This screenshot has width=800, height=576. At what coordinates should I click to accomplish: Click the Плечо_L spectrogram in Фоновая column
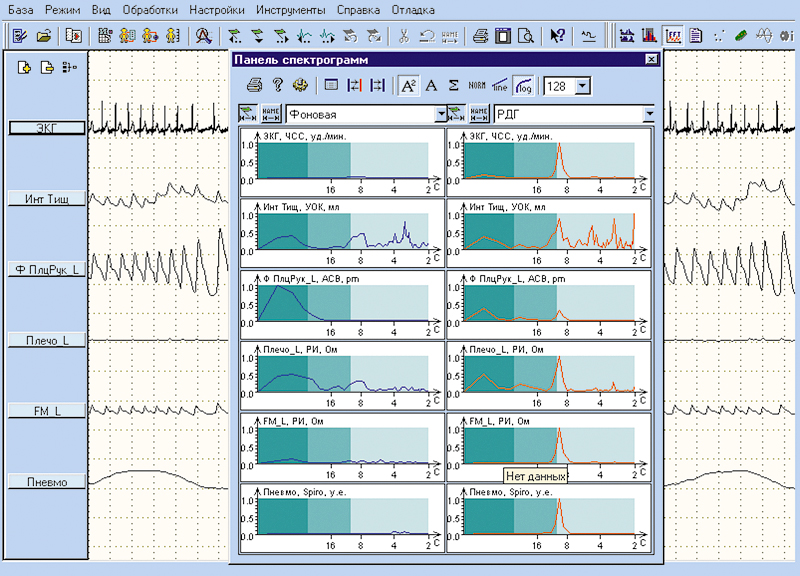341,375
